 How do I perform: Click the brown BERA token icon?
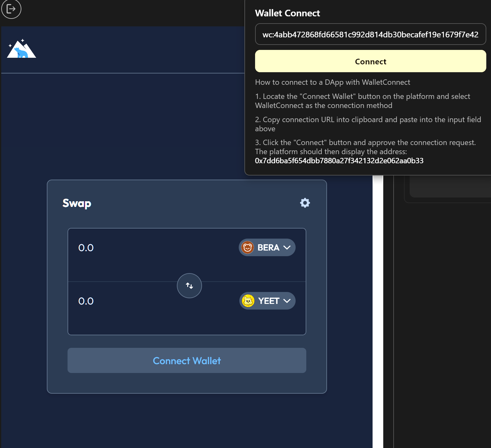coord(248,248)
